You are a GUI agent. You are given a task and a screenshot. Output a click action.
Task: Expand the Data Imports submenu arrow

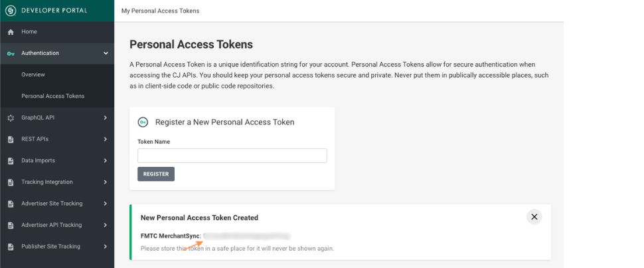pos(106,160)
